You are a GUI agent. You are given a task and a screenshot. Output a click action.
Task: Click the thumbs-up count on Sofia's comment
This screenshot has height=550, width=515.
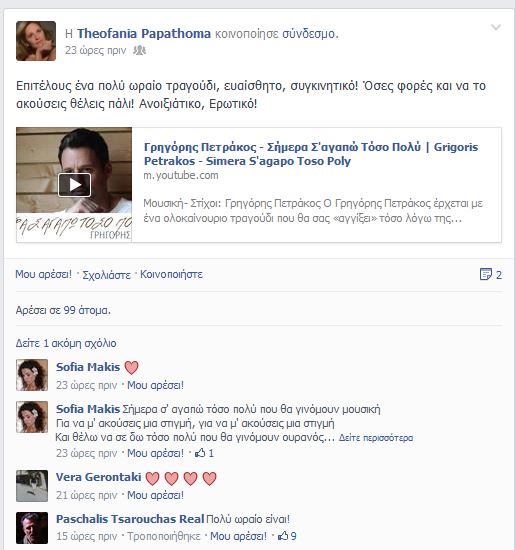[x=205, y=453]
